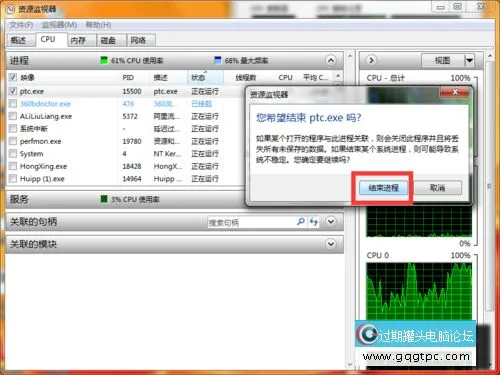Cancel the dialog with 取消
Image resolution: width=500 pixels, height=375 pixels.
pyautogui.click(x=438, y=188)
